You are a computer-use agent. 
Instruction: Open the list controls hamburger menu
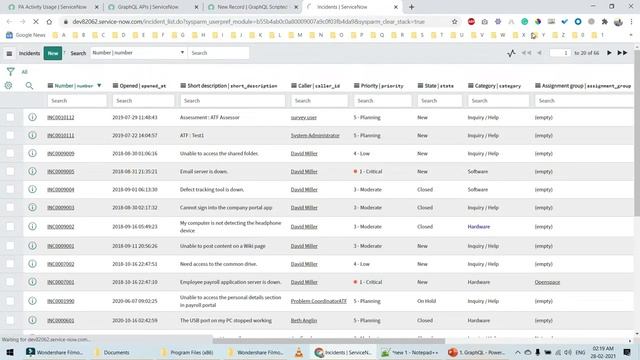[9, 53]
